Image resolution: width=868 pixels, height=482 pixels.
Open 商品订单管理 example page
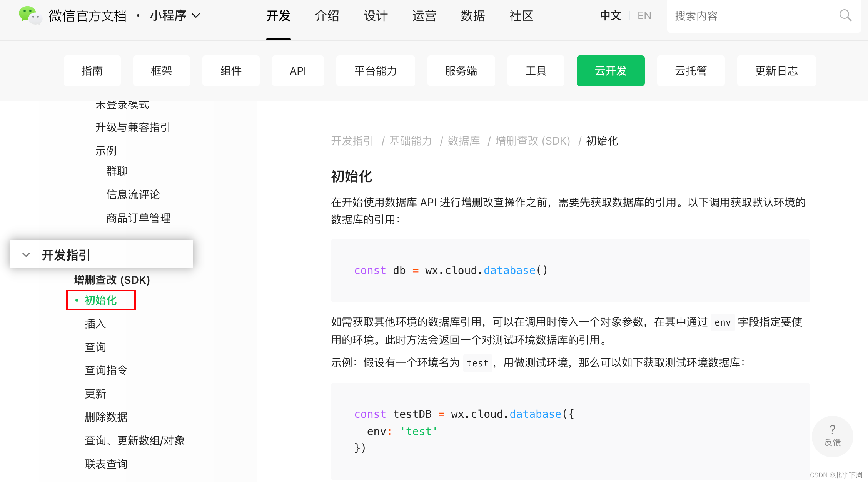[x=138, y=218]
